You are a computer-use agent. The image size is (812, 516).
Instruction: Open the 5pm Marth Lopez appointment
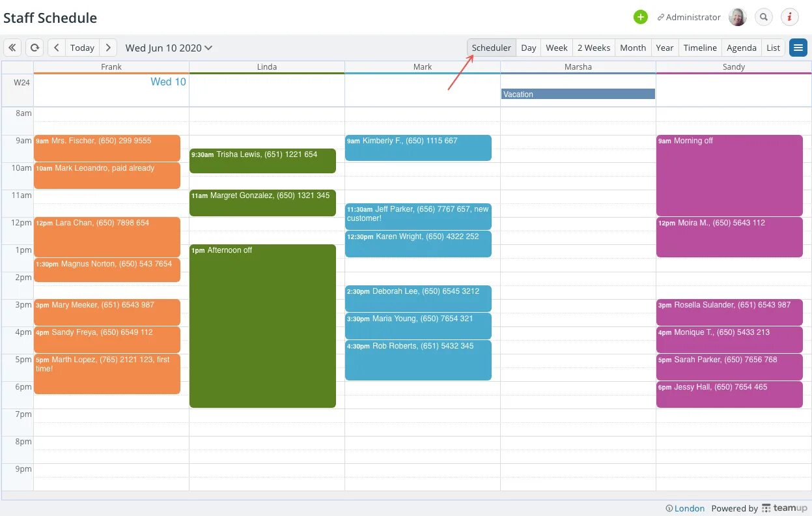pos(107,374)
